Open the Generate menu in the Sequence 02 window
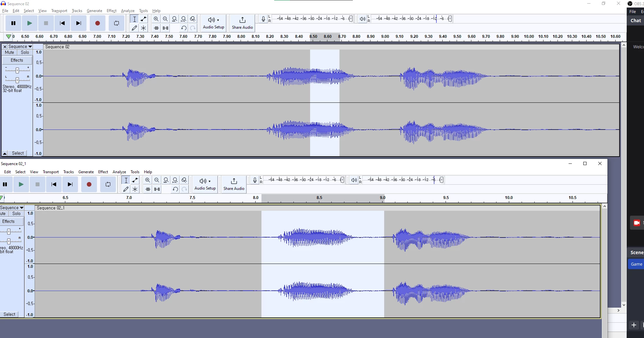The width and height of the screenshot is (644, 338). pyautogui.click(x=94, y=11)
